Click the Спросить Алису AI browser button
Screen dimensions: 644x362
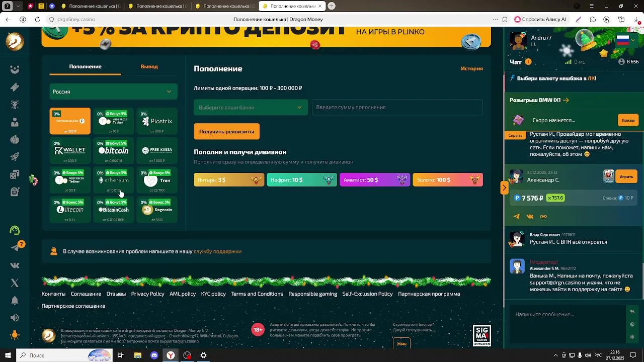pos(540,19)
